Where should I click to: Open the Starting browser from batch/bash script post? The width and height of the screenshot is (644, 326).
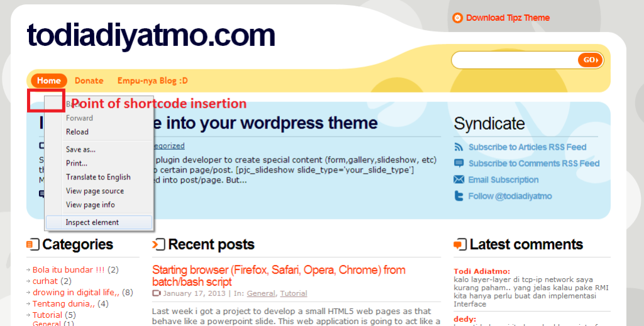[279, 276]
